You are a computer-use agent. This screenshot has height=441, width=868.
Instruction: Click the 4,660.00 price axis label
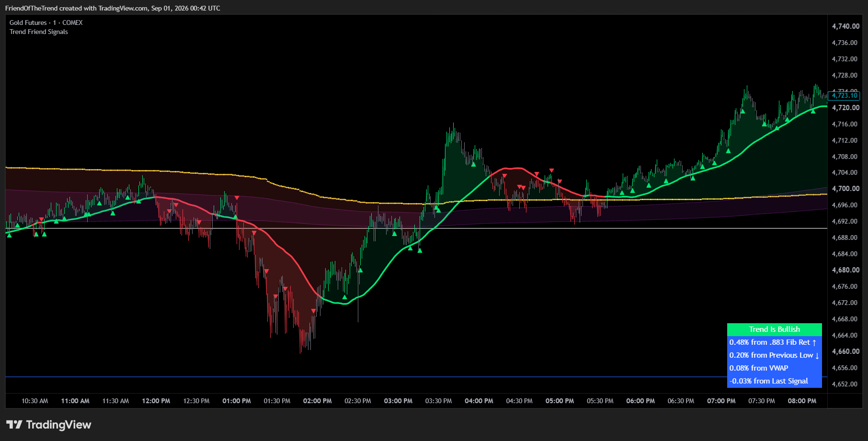click(x=845, y=351)
